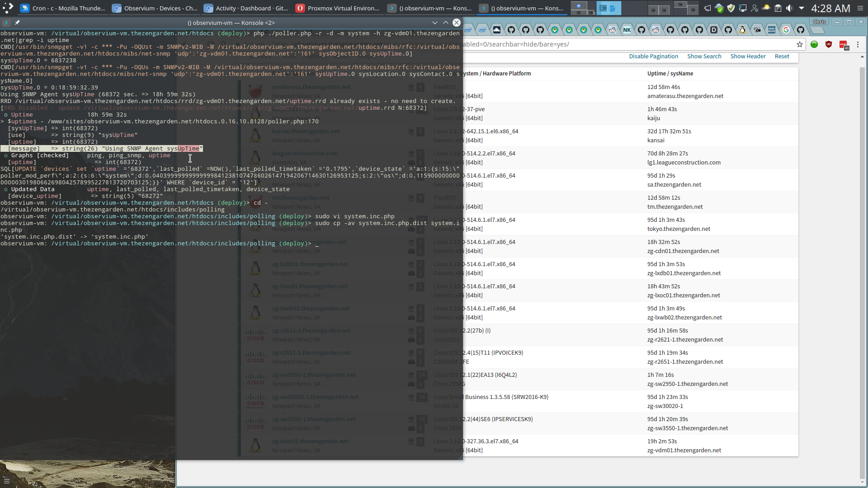Click the browser vertical scrollbar track
Image resolution: width=868 pixels, height=488 pixels.
(862, 270)
